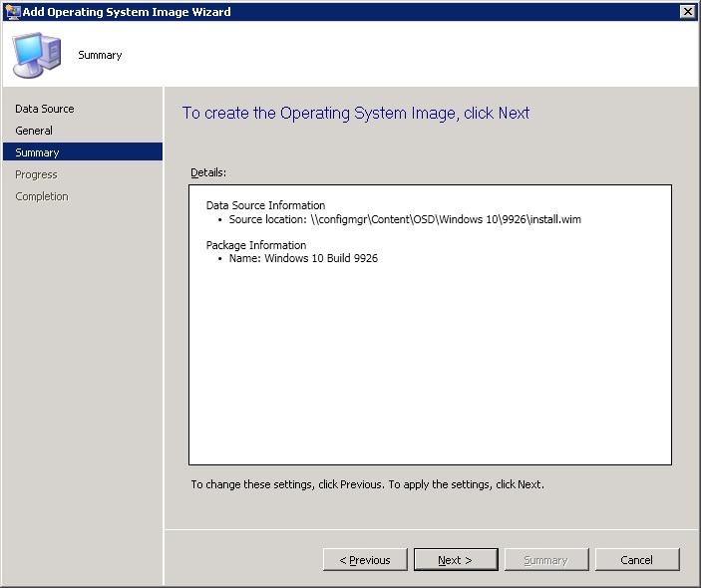Click the computer monitor wizard icon

(x=36, y=55)
